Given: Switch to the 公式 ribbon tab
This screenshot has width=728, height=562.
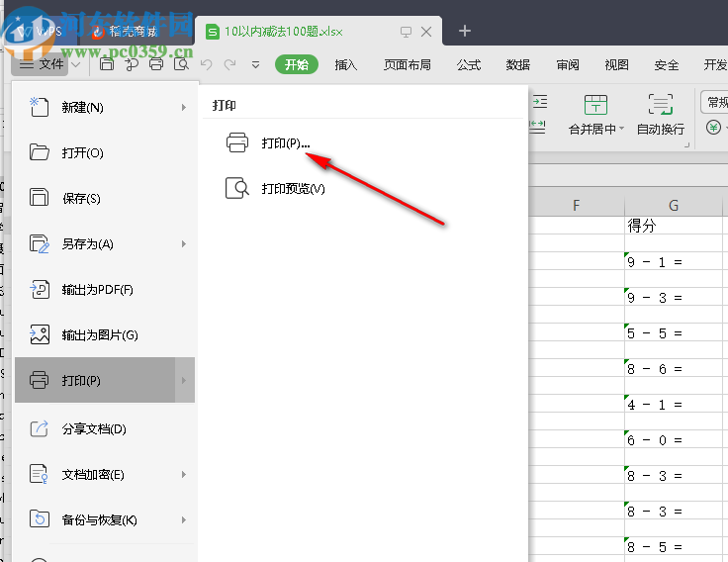Looking at the screenshot, I should pyautogui.click(x=469, y=64).
